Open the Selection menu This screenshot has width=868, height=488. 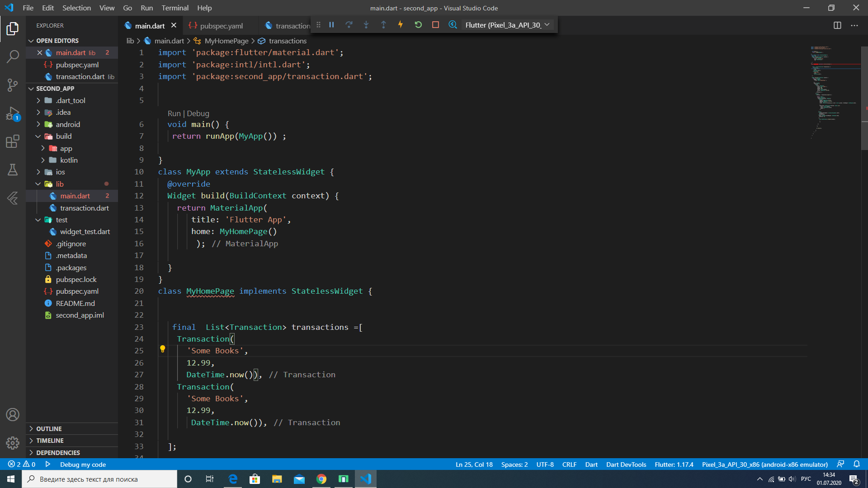76,8
